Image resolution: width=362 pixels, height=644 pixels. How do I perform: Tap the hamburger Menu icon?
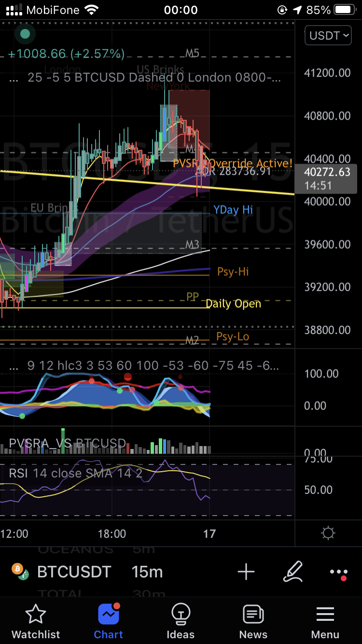(x=325, y=615)
